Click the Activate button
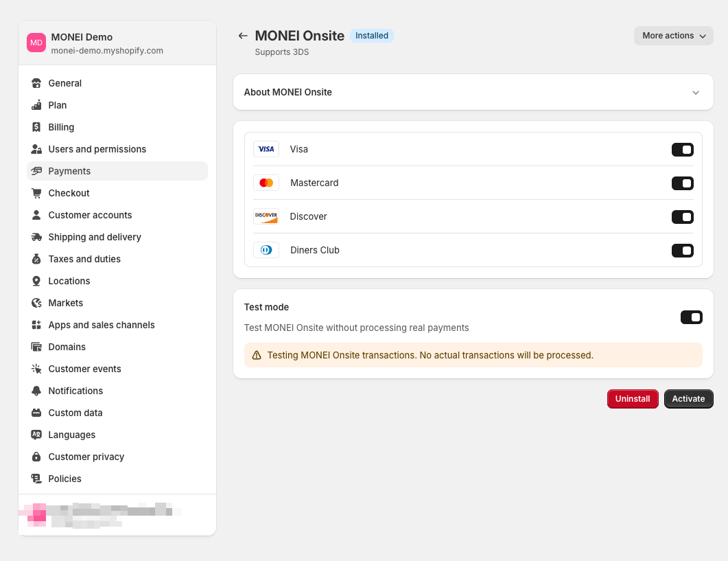The width and height of the screenshot is (728, 561). [x=688, y=399]
